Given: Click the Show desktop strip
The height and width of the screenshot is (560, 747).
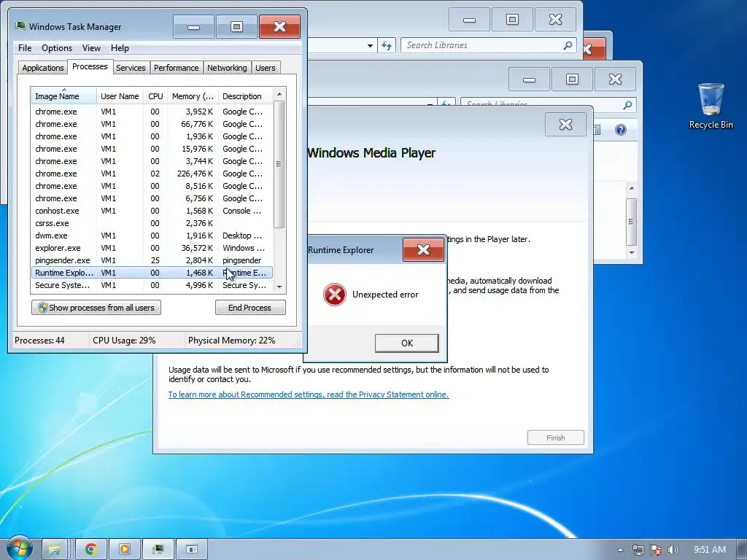Looking at the screenshot, I should [741, 549].
